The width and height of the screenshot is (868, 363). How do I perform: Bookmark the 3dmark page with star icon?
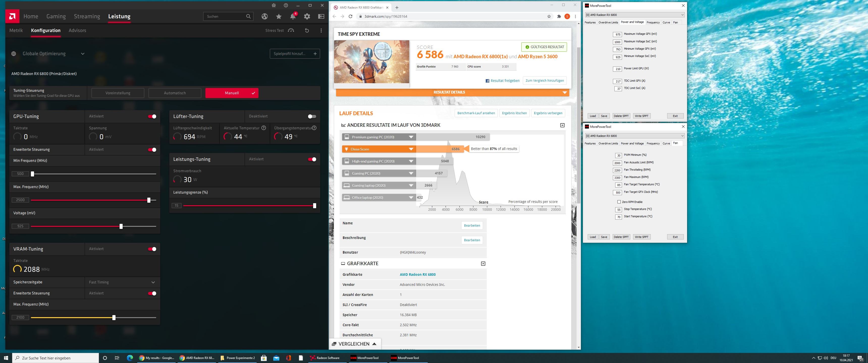[549, 16]
